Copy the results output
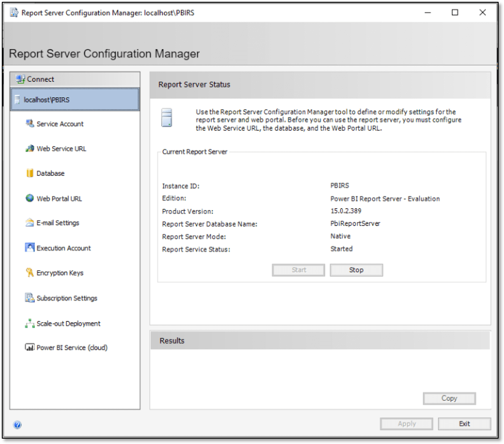Image resolution: width=504 pixels, height=444 pixels. pos(449,398)
